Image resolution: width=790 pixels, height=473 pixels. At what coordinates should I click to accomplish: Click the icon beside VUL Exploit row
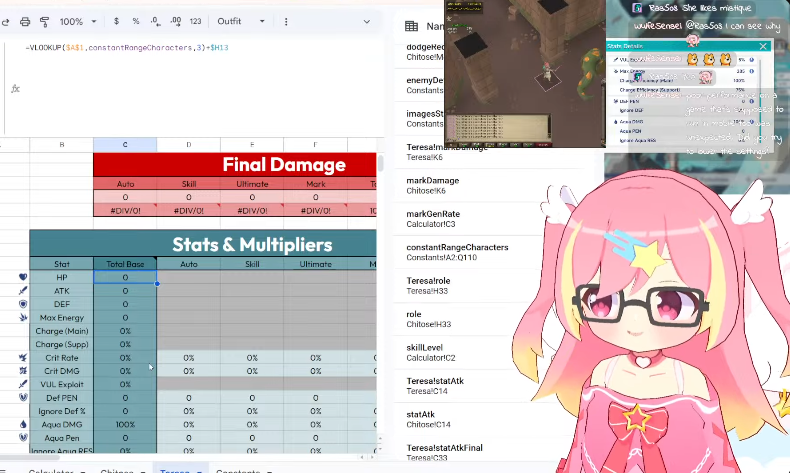point(23,384)
